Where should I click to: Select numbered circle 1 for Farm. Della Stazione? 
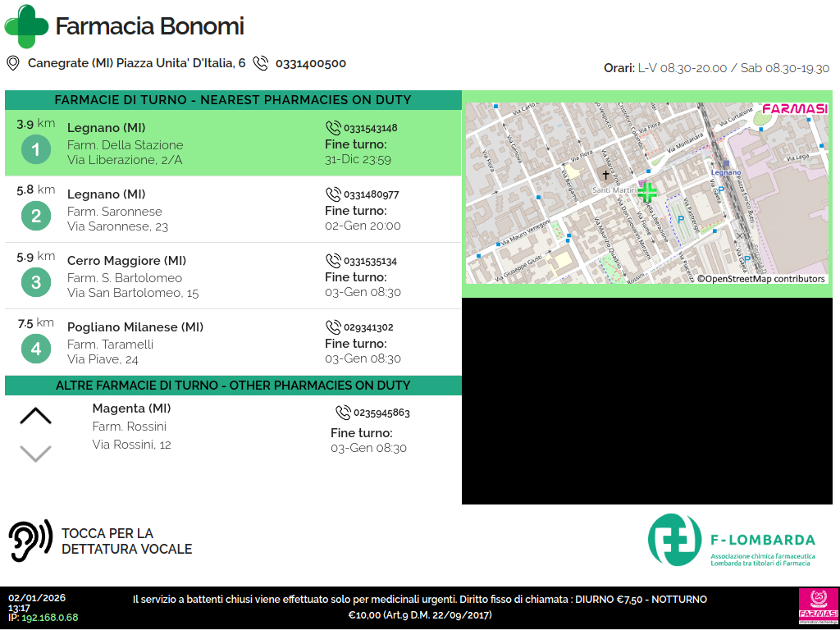pyautogui.click(x=35, y=150)
